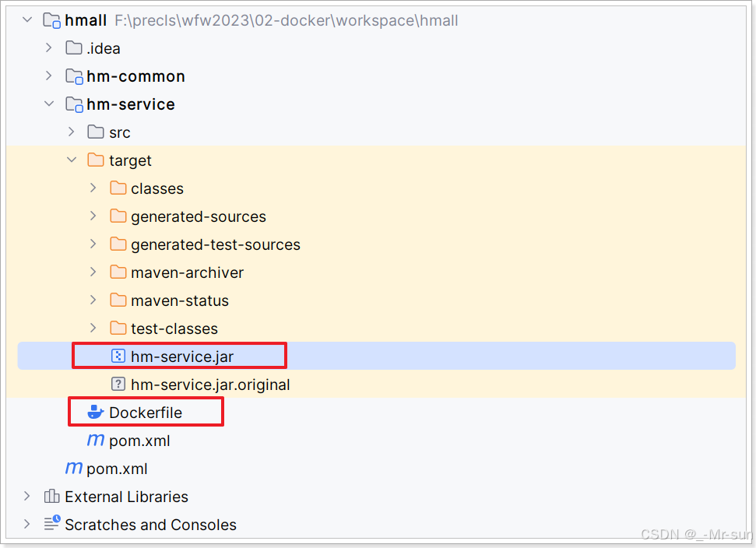This screenshot has height=548, width=756.
Task: Select the hm-service.jar file name
Action: pyautogui.click(x=182, y=357)
